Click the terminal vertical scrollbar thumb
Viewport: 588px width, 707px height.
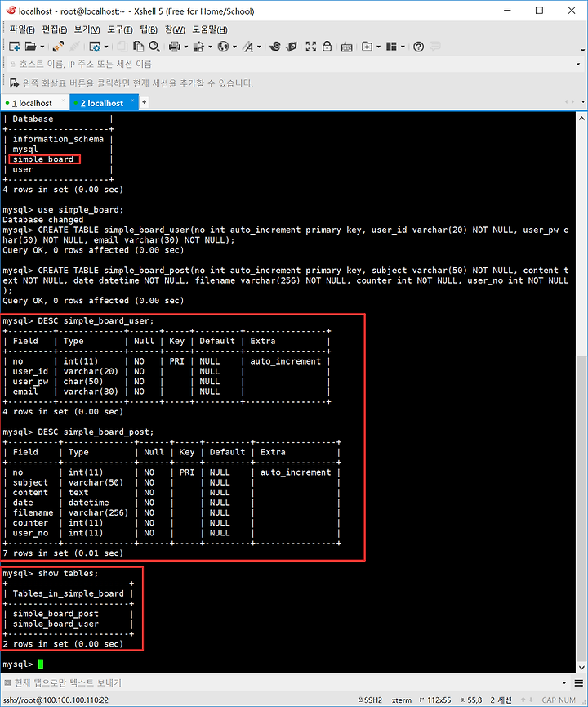(x=581, y=508)
